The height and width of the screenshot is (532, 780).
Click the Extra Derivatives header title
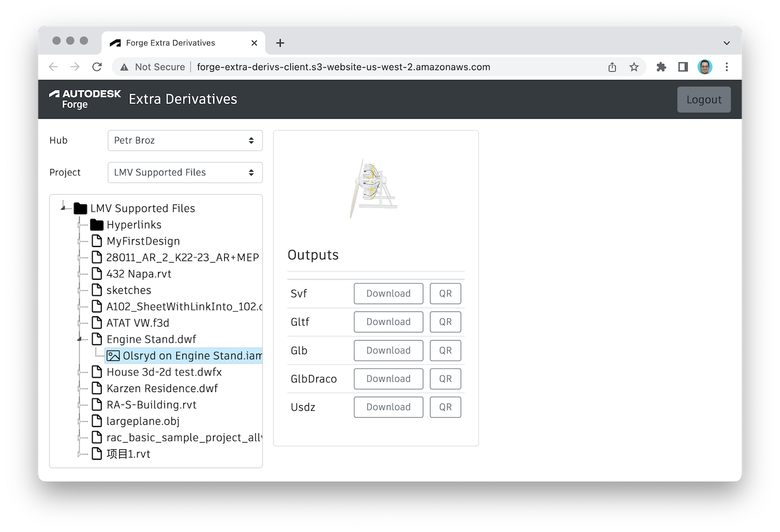(183, 99)
